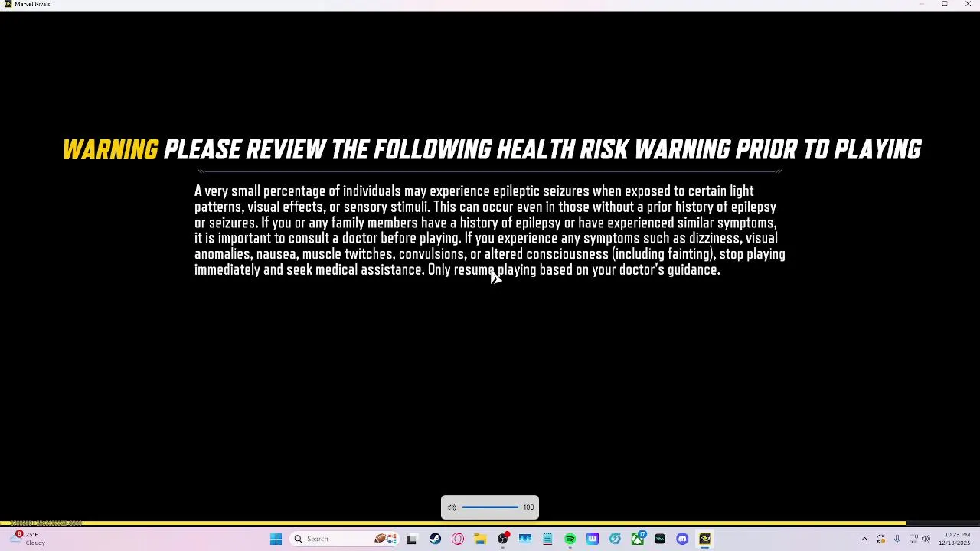Open Opera GX browser in taskbar
The image size is (980, 551).
point(458,539)
